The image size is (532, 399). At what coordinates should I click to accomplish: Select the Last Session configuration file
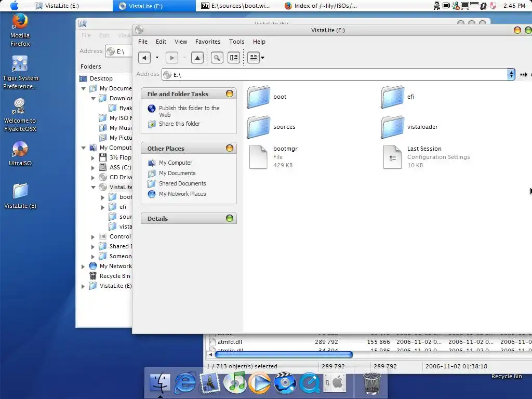point(392,157)
